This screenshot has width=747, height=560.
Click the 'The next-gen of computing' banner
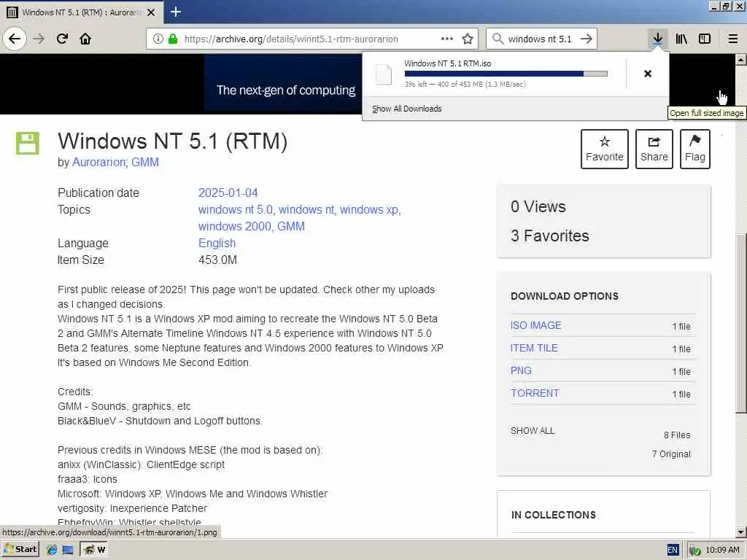coord(286,90)
